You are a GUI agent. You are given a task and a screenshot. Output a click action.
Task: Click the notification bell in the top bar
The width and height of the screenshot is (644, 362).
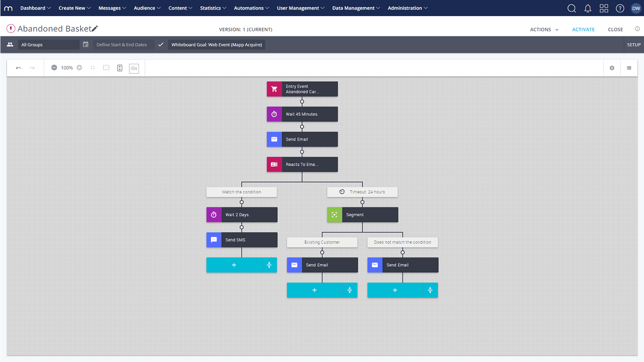pos(588,8)
